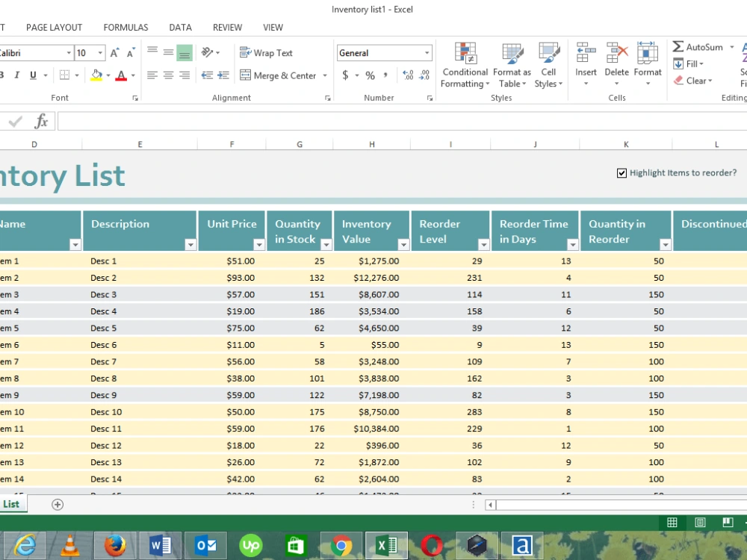Toggle underline formatting button
Viewport: 747px width, 560px height.
[x=33, y=75]
